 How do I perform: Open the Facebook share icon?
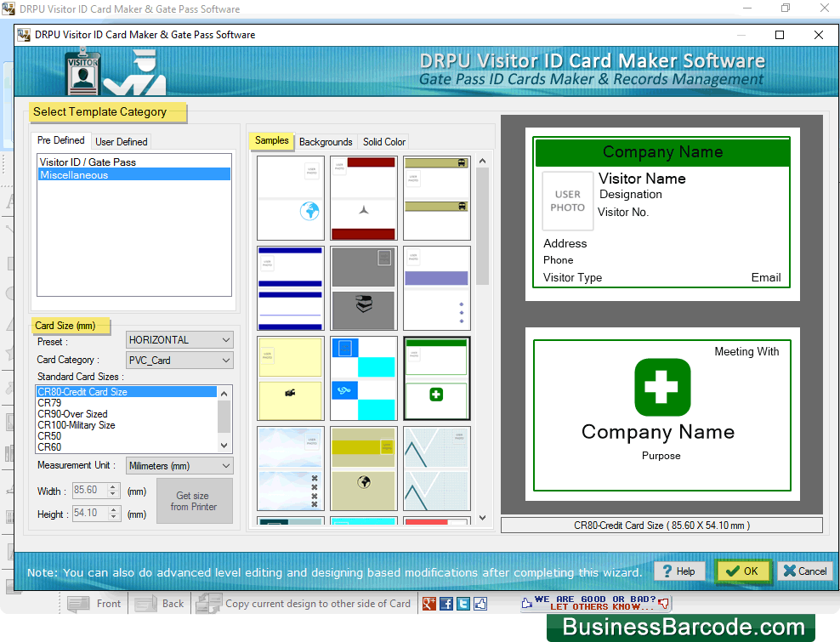(446, 604)
